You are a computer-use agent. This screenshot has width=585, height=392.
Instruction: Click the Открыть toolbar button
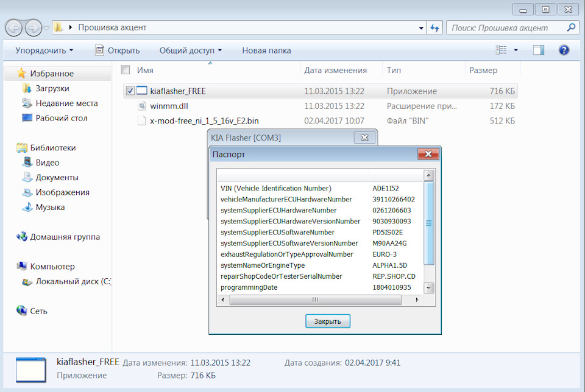118,51
